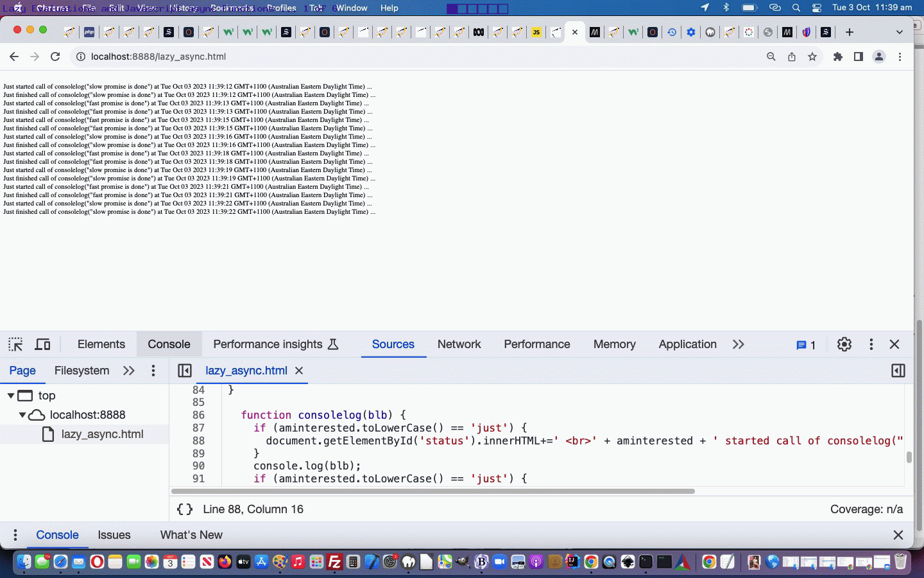Viewport: 924px width, 578px height.
Task: Toggle the debugger sidebar panel
Action: (898, 371)
